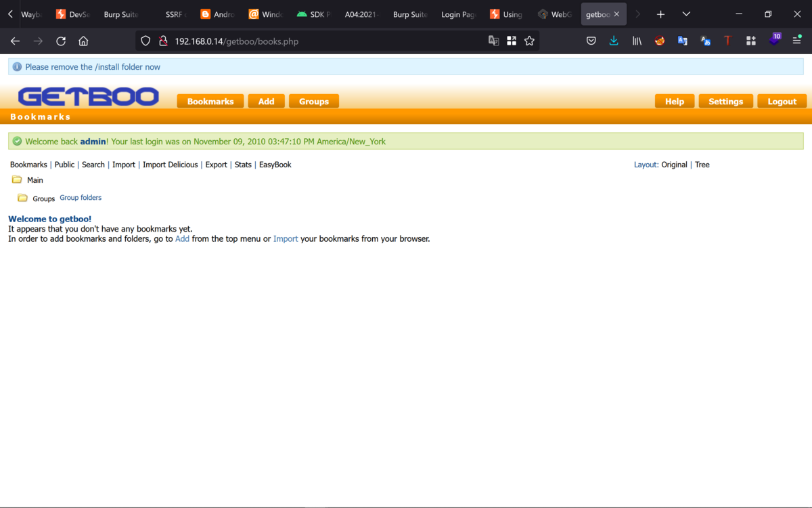Click the insecure connection padlock icon
Viewport: 812px width, 508px height.
(x=162, y=41)
